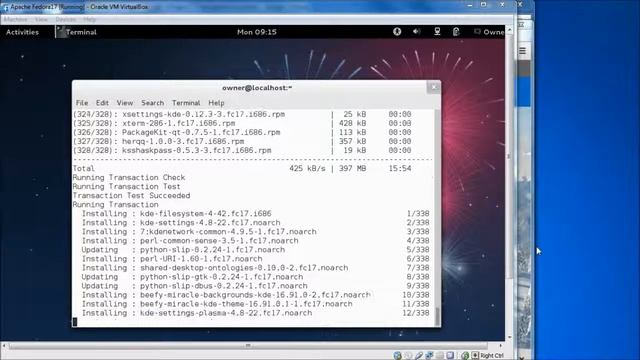
Task: Open VirtualBox Help menu
Action: coord(89,19)
